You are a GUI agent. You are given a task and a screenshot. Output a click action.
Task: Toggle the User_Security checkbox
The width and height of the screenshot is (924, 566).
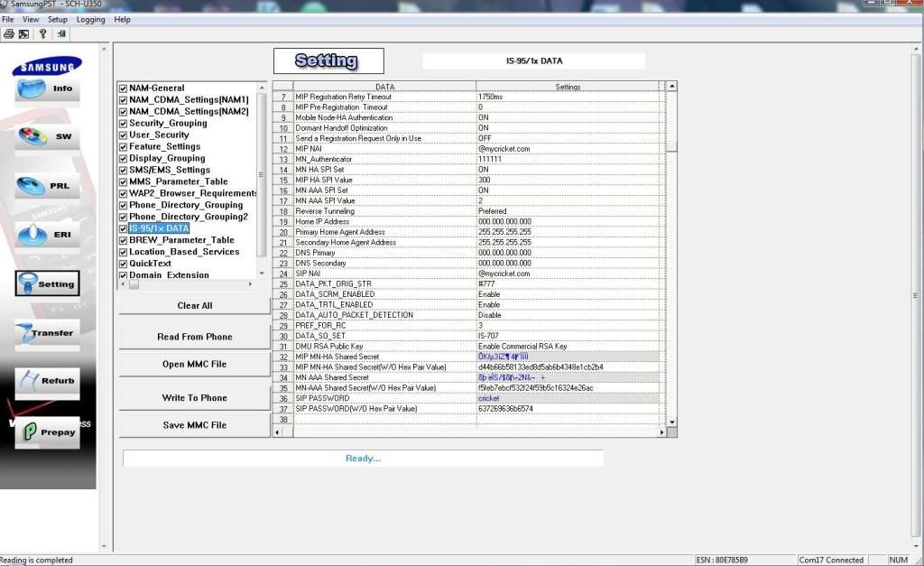point(123,135)
